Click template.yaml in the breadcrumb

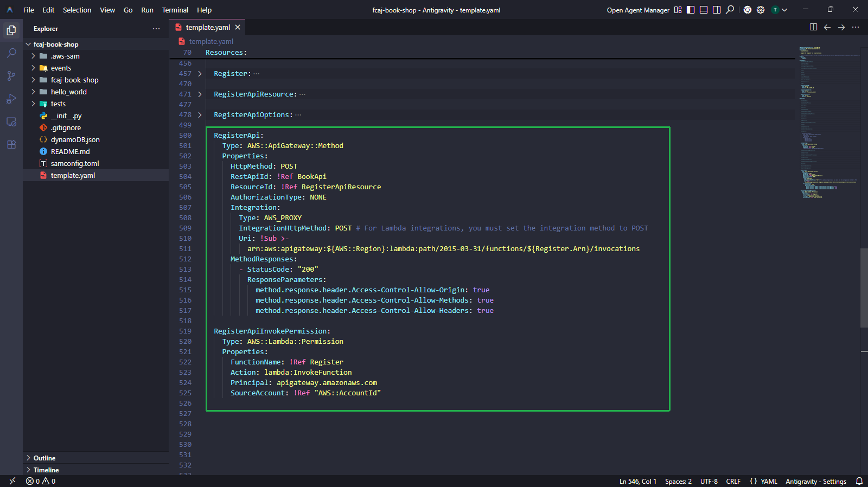[211, 41]
